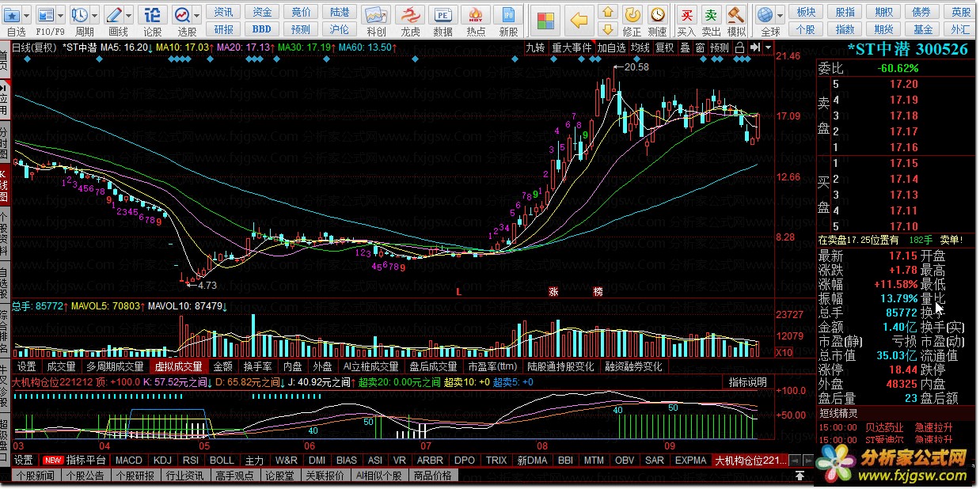980x489 pixels.
Task: Click the scroll-to-top arrow at bottom right
Action: click(x=800, y=476)
